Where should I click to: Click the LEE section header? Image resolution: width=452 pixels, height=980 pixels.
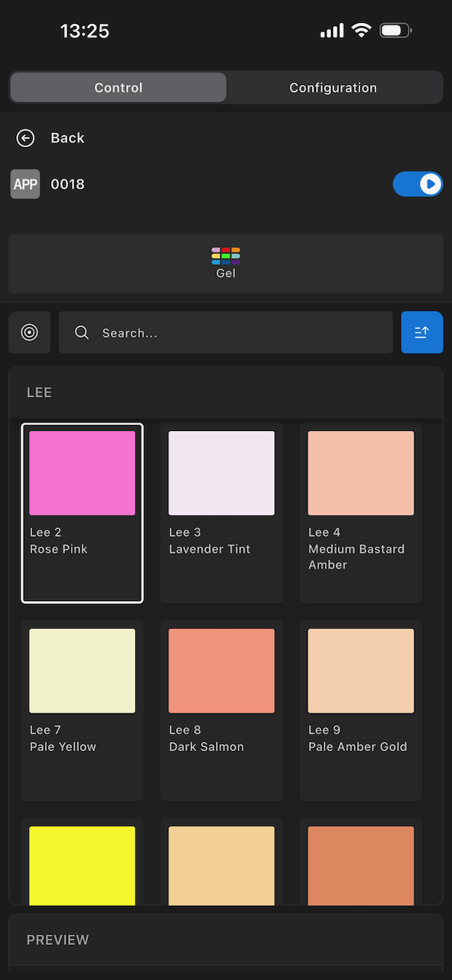(226, 393)
